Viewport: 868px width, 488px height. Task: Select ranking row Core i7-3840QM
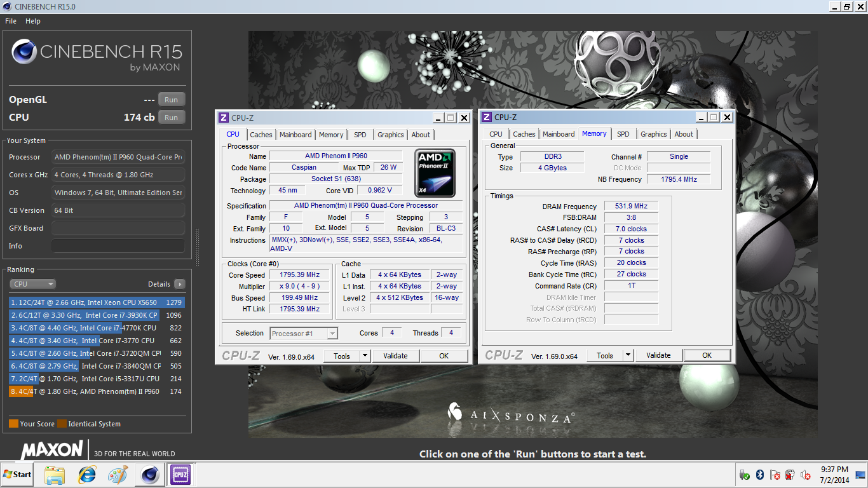(x=97, y=366)
